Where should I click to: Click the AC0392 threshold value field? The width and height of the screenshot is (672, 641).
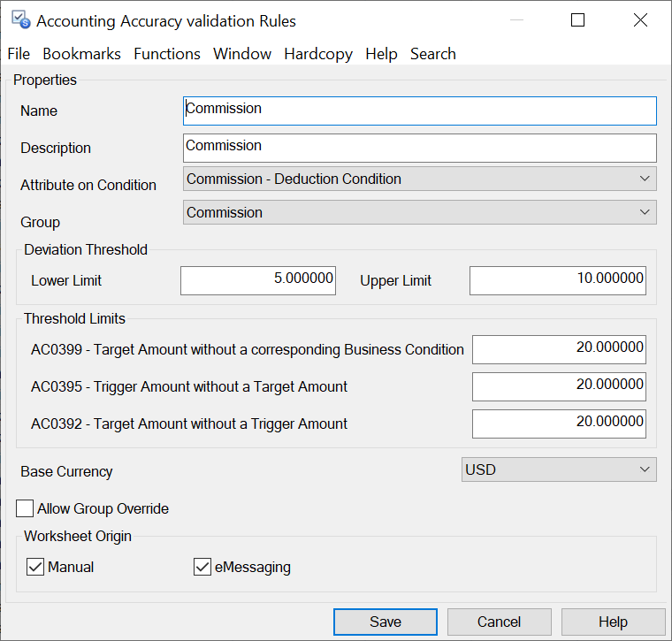(559, 424)
